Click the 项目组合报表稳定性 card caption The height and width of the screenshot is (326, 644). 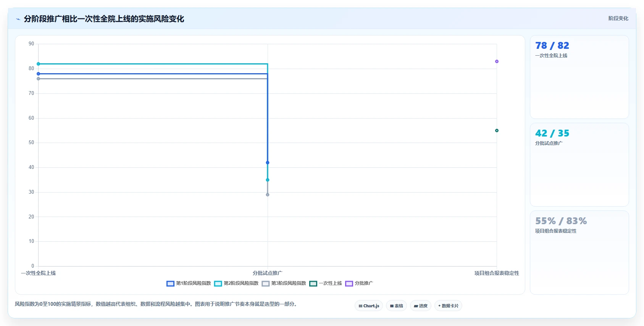coord(556,231)
